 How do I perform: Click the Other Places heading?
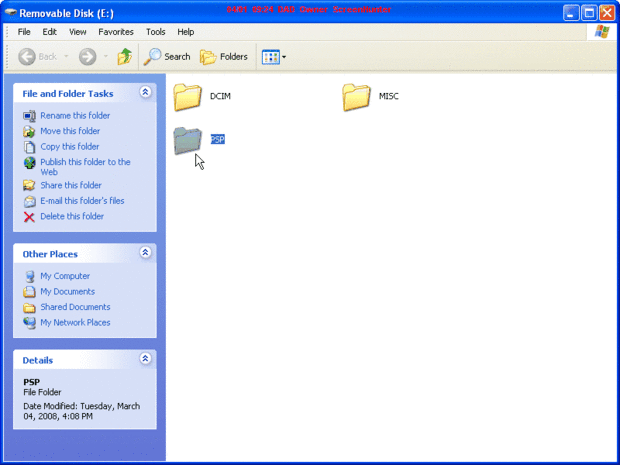pos(50,254)
